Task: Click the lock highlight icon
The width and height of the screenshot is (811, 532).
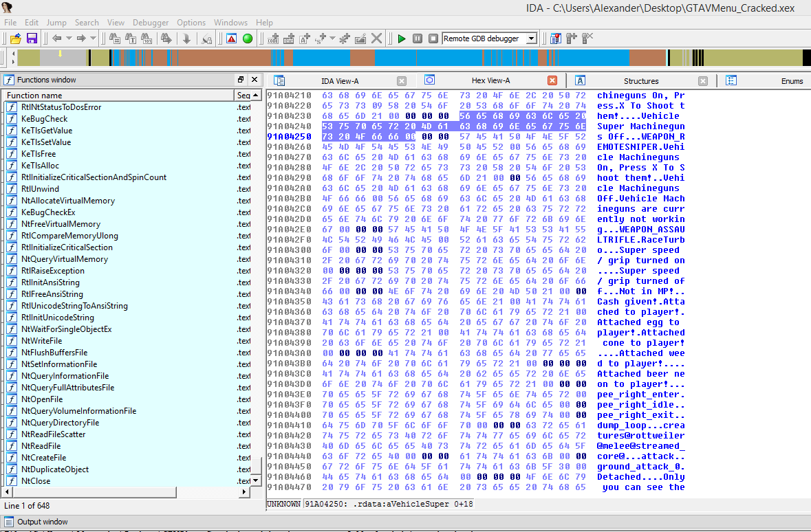Action: tap(206, 38)
